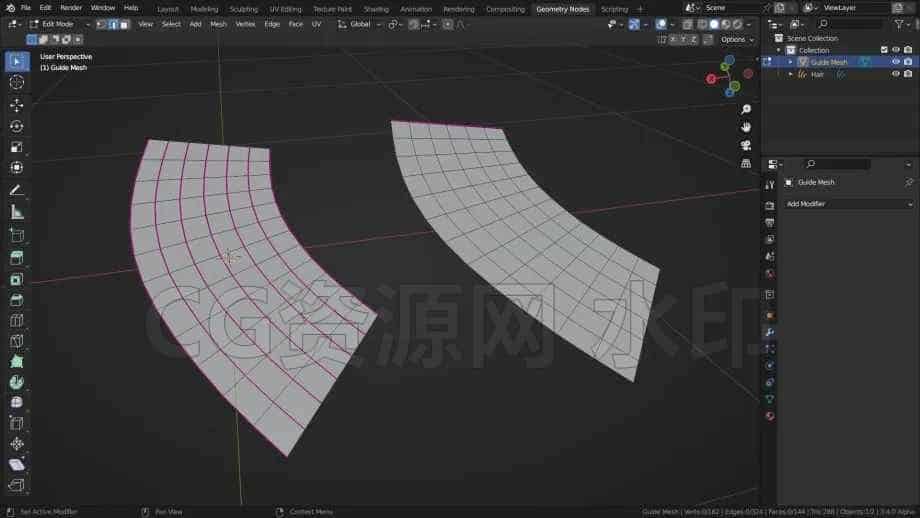Open Global transform orientation dropdown
920x518 pixels.
pos(360,25)
